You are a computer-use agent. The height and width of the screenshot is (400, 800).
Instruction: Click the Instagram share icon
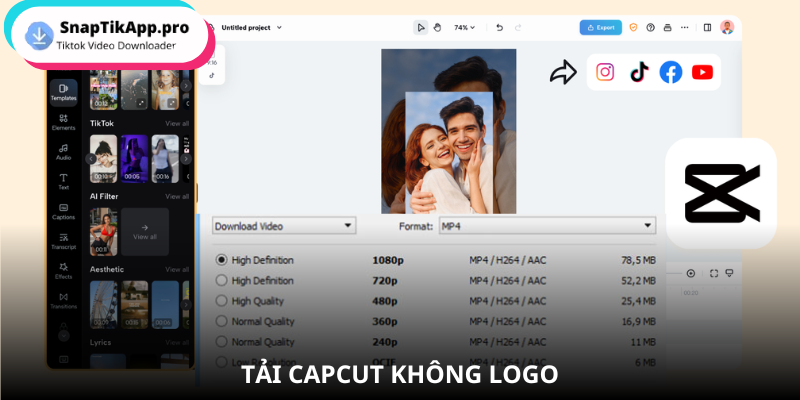point(605,72)
